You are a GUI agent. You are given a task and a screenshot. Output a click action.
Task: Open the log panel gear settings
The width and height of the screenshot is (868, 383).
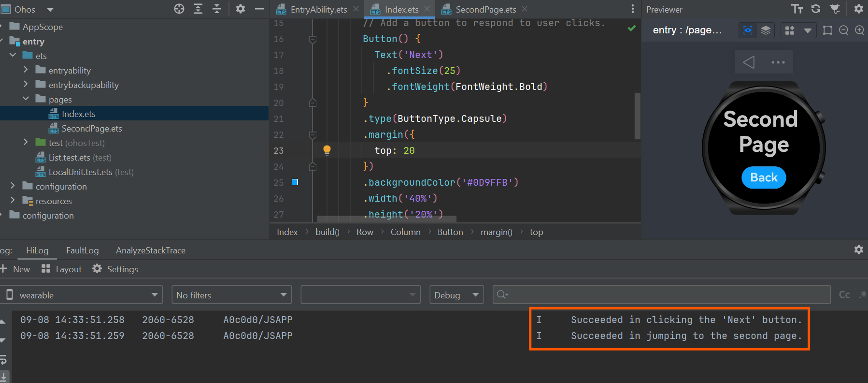(858, 250)
